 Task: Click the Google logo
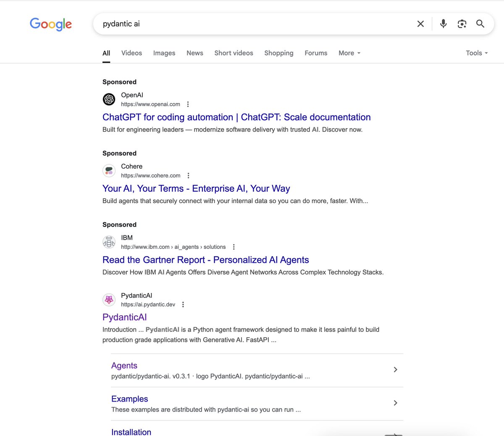[x=51, y=24]
